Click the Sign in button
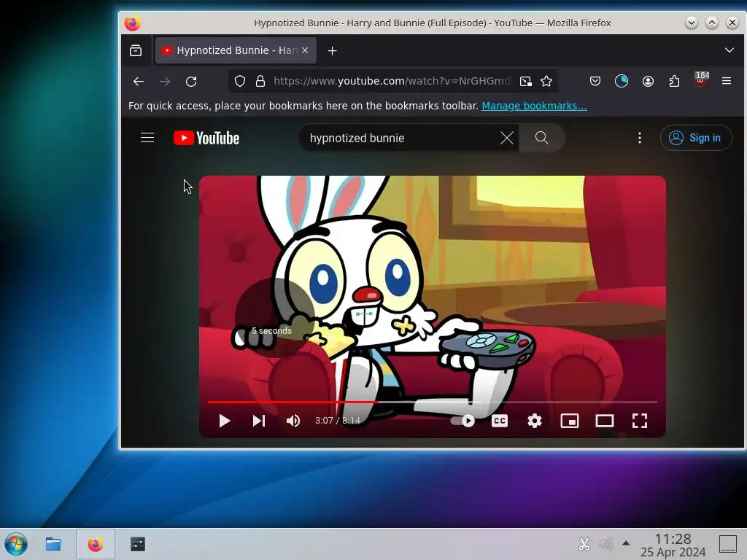747x560 pixels. tap(695, 138)
